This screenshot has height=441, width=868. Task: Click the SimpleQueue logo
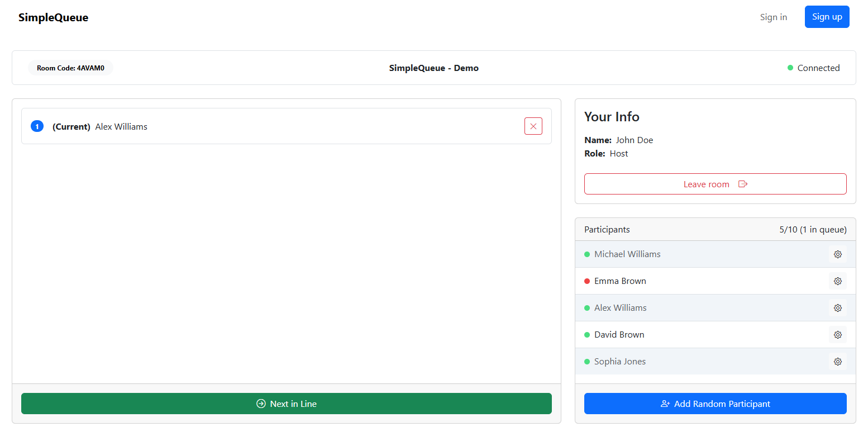53,17
